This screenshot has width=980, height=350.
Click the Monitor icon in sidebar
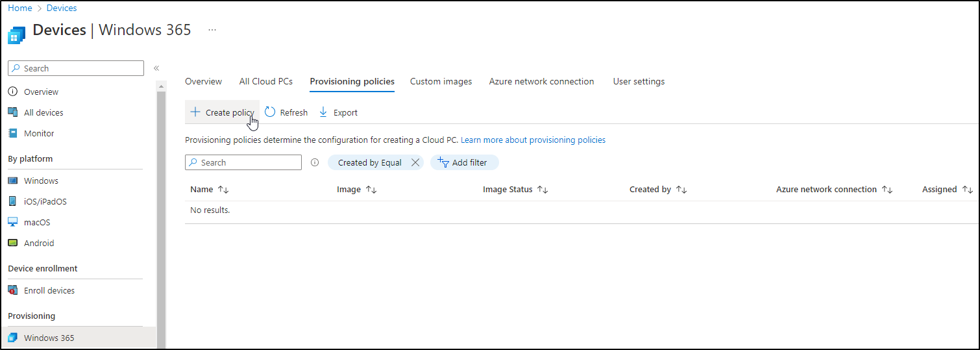12,133
